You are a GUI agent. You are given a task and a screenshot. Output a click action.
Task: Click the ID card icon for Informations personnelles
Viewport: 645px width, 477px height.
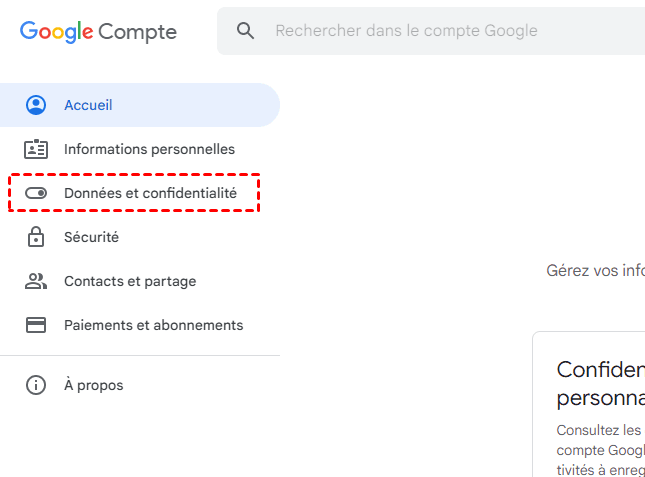pyautogui.click(x=36, y=149)
